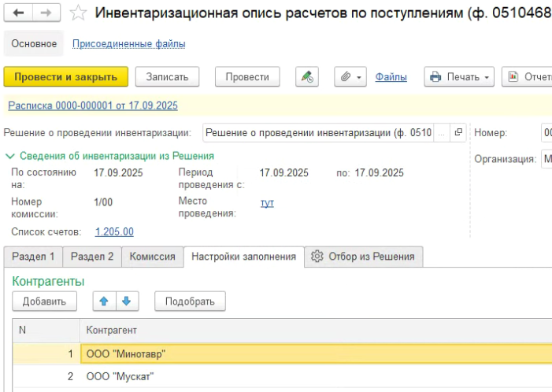This screenshot has height=392, width=552.
Task: Open account list link 1.205.00
Action: [114, 231]
